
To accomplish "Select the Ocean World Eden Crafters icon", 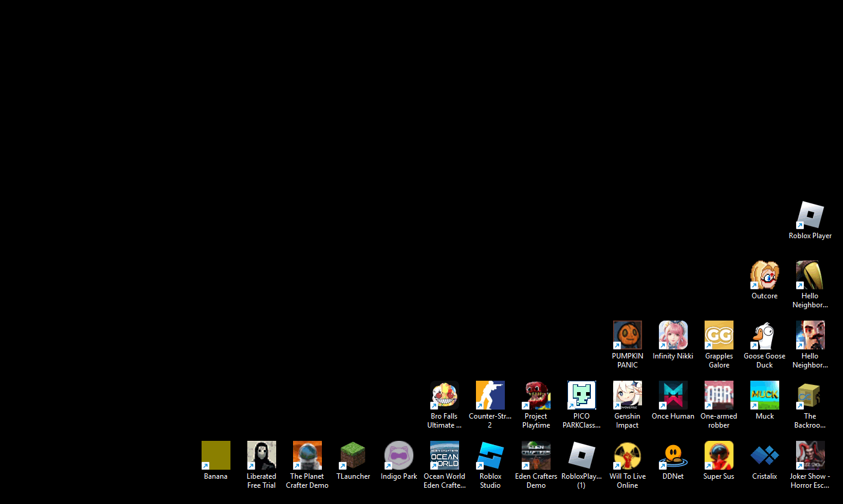I will 444,455.
